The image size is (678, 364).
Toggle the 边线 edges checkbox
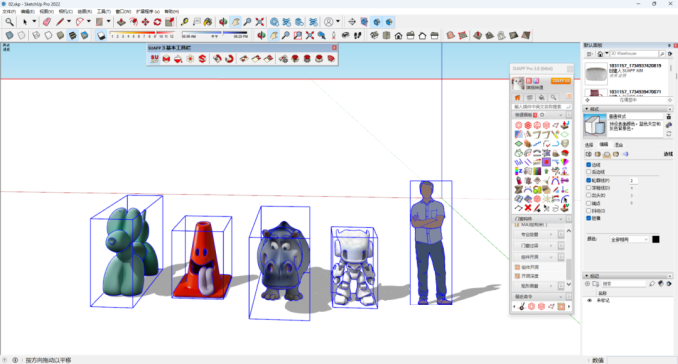tap(588, 165)
